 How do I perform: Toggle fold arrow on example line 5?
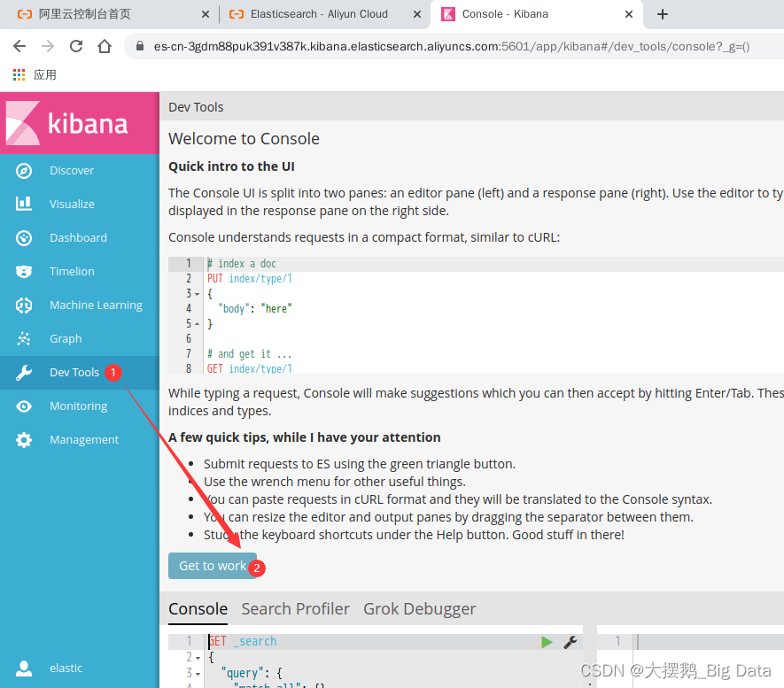[x=197, y=324]
